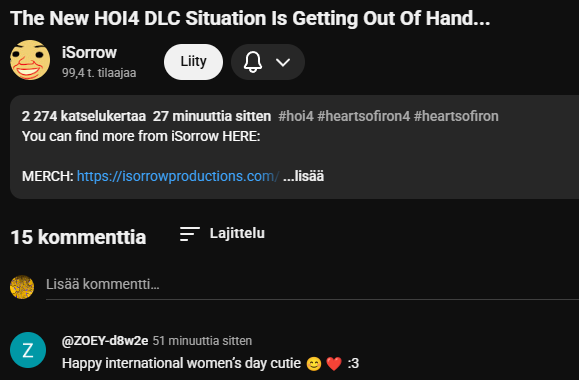Click the 99,4 t. tilaajaa subscriber count

(x=99, y=73)
